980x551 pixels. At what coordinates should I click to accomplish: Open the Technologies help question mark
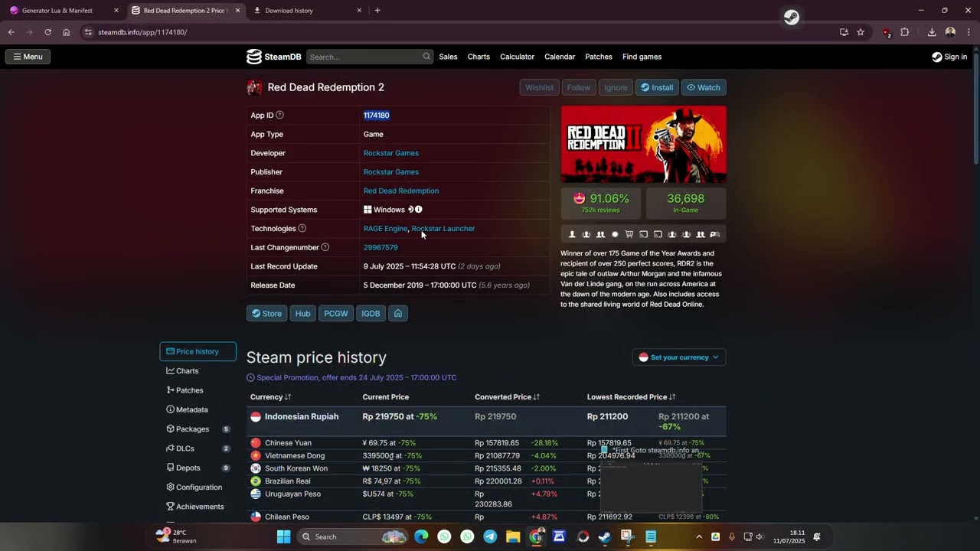pyautogui.click(x=302, y=228)
